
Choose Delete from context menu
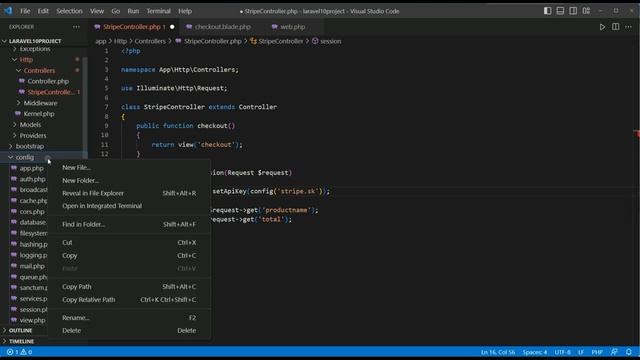(129, 331)
